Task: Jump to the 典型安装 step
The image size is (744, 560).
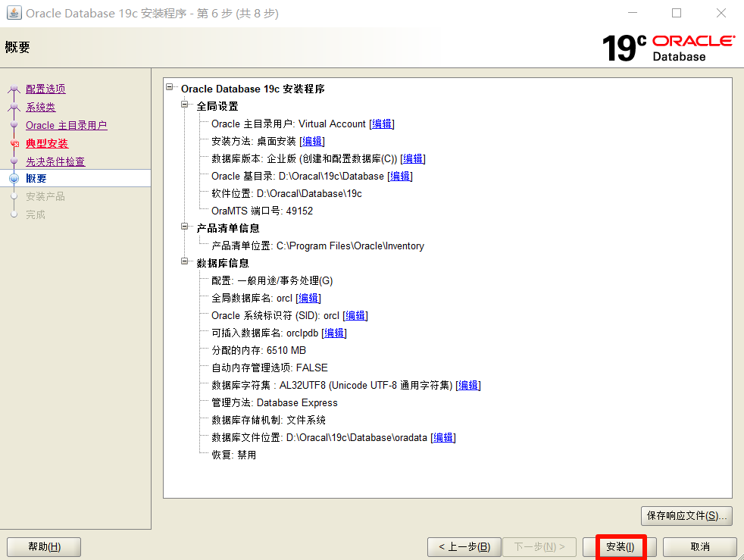Action: pos(47,143)
